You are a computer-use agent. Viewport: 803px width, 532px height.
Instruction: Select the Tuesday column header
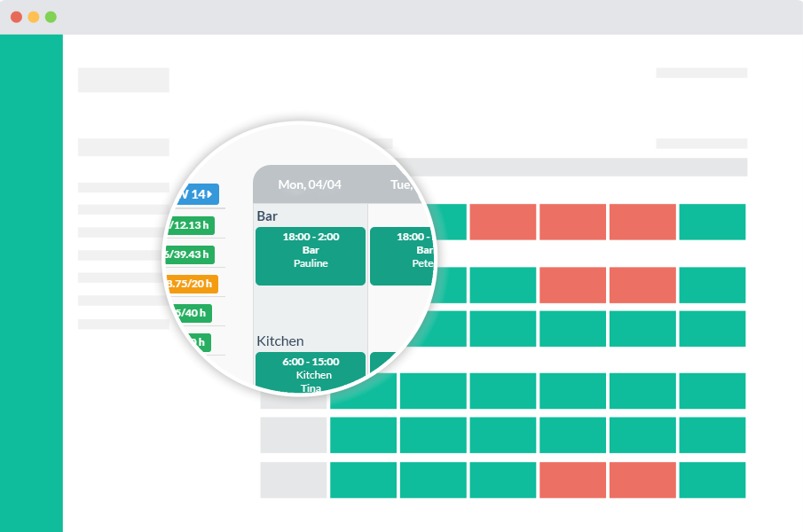coord(404,184)
